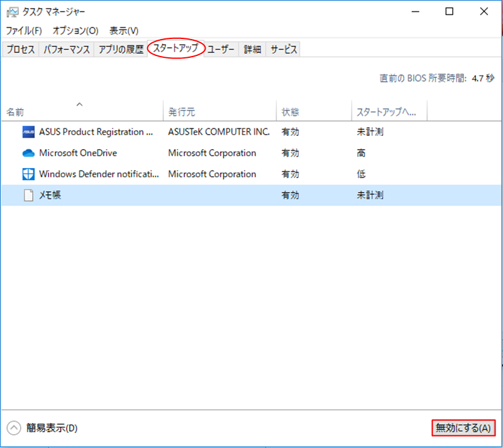Click 未計測 impact in the メモ帳 row
503x448 pixels.
point(370,195)
